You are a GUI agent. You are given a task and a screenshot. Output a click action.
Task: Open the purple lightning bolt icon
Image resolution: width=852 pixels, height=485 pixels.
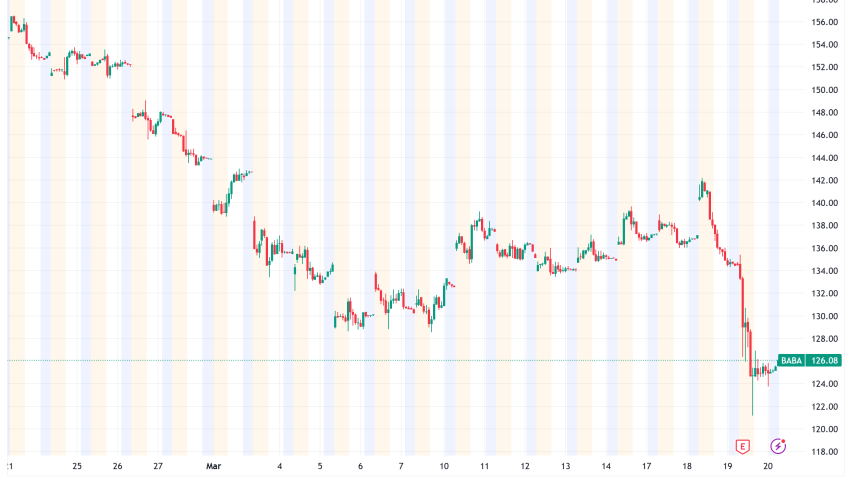point(777,446)
